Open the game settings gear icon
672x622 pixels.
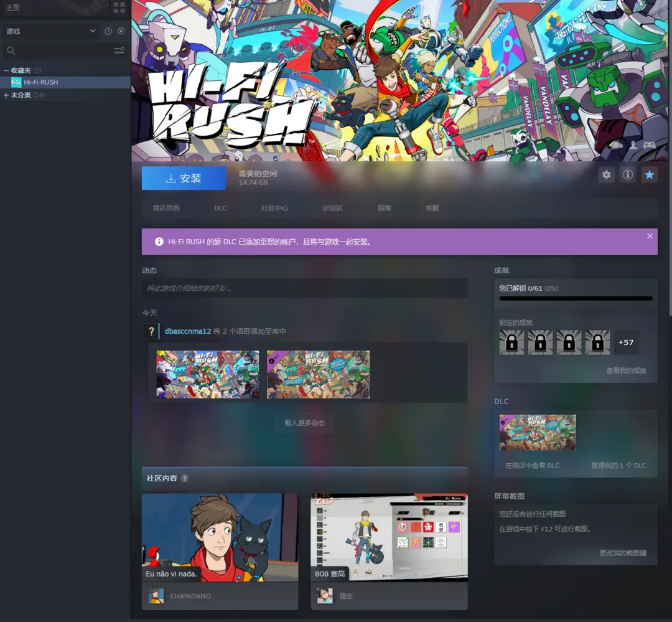606,175
